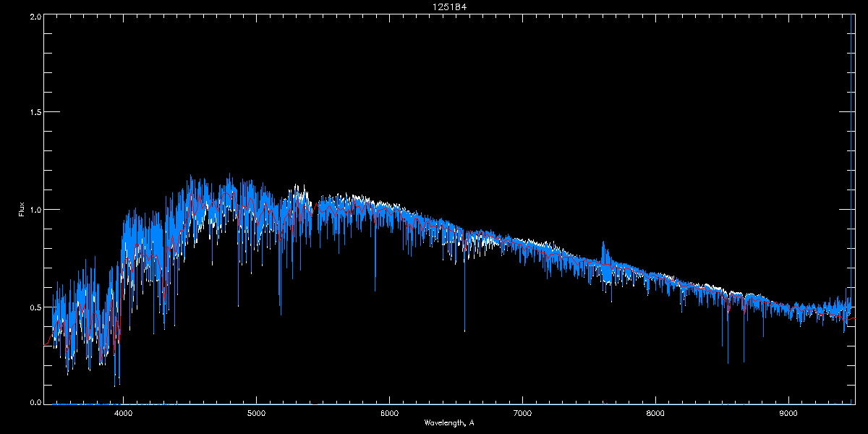Screen dimensions: 868x434
Task: Click the y-axis tick label 1.5
Action: pos(35,112)
